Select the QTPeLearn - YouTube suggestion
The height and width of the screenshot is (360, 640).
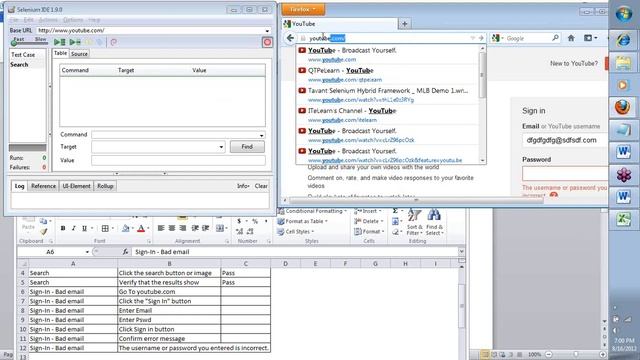click(388, 75)
